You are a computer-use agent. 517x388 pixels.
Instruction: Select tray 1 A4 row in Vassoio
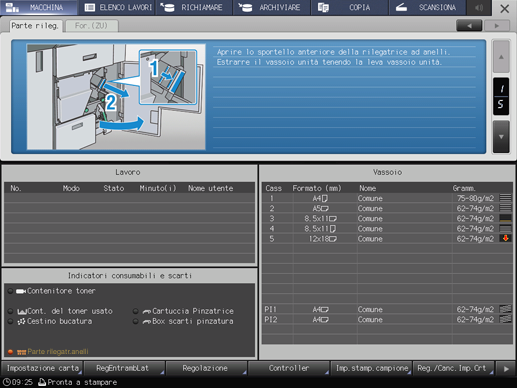pyautogui.click(x=387, y=198)
